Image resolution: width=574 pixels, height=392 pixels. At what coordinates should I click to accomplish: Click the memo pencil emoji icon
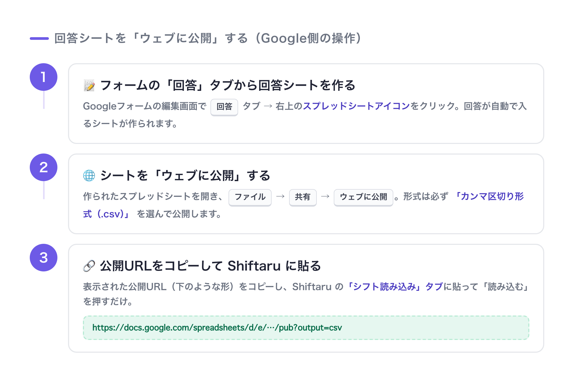[89, 85]
